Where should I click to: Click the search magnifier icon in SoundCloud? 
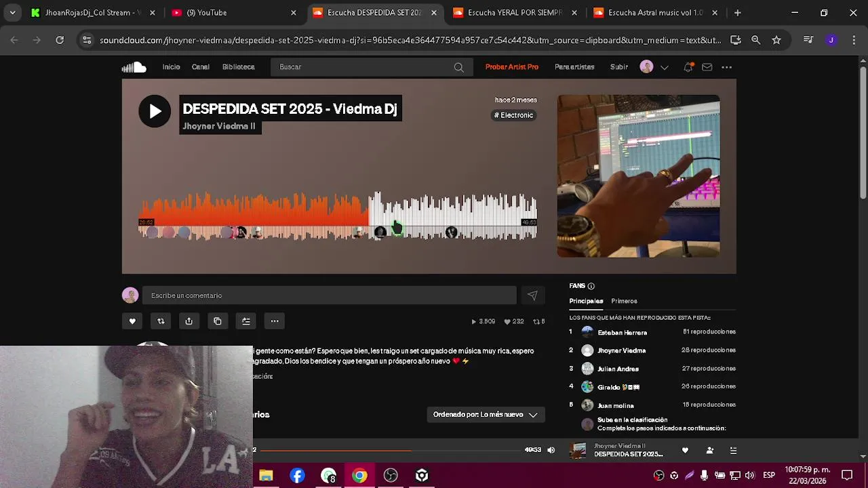pyautogui.click(x=459, y=67)
